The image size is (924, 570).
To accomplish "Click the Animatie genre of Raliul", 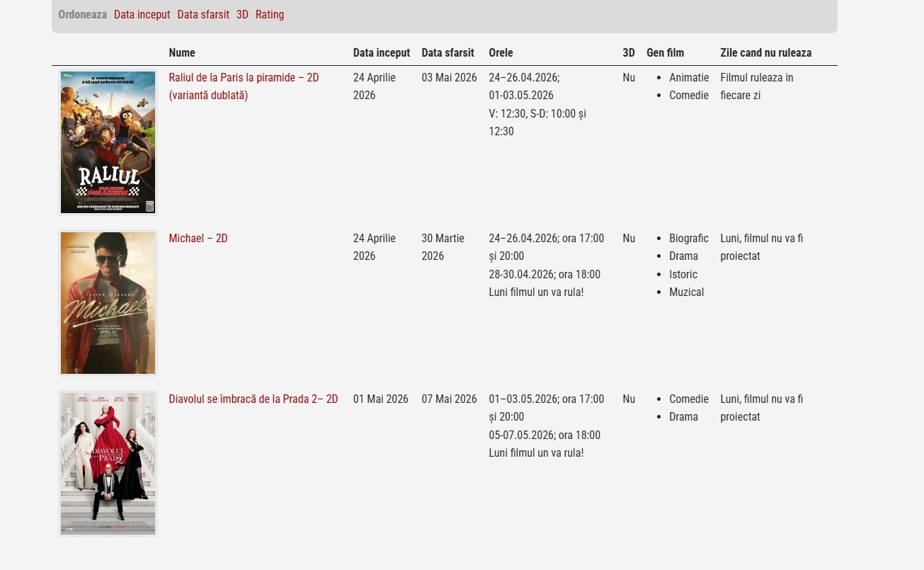I will [x=689, y=78].
